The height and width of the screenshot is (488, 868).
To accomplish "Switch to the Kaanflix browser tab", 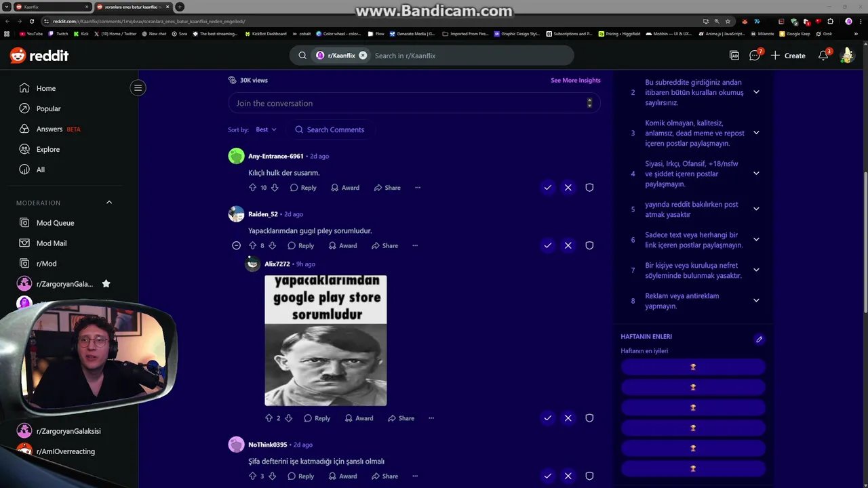I will (x=51, y=7).
